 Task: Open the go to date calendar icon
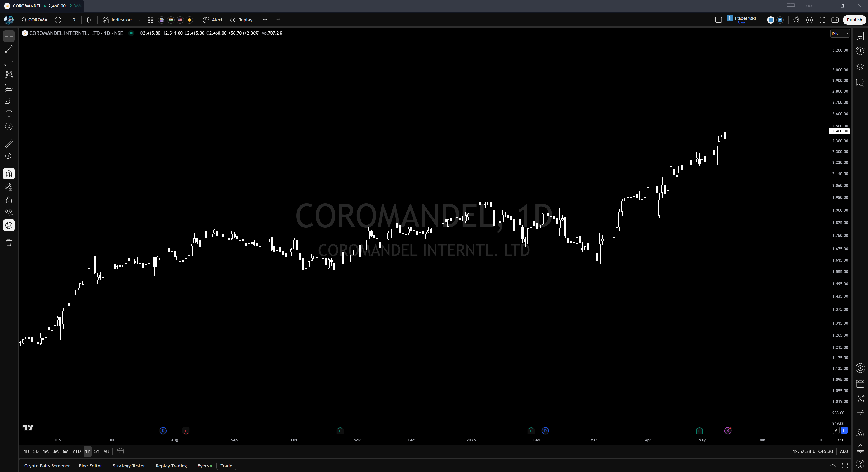point(120,451)
